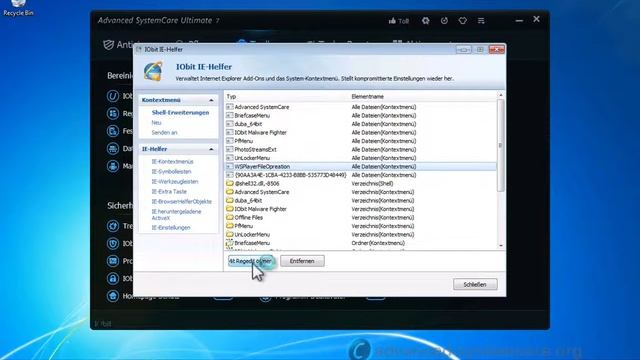640x360 pixels.
Task: Click the Homepage house icon in Advanced SystemCare sidebar
Action: [x=113, y=296]
